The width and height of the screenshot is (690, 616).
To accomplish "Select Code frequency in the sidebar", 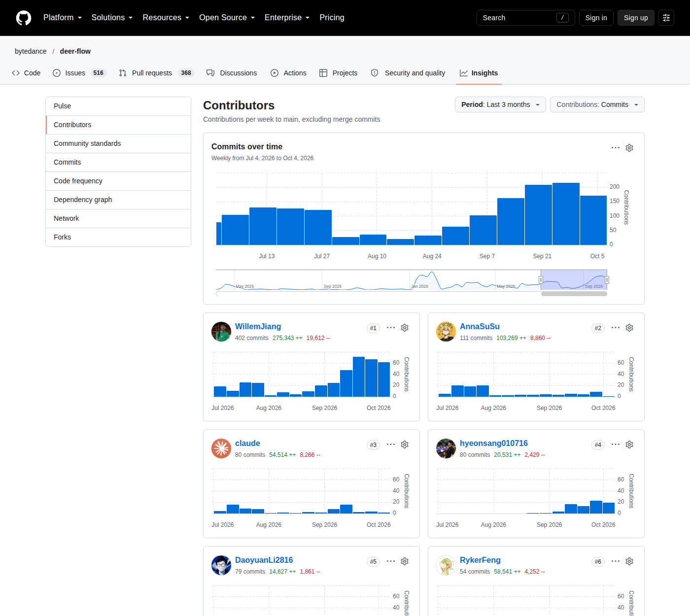I will click(x=118, y=181).
